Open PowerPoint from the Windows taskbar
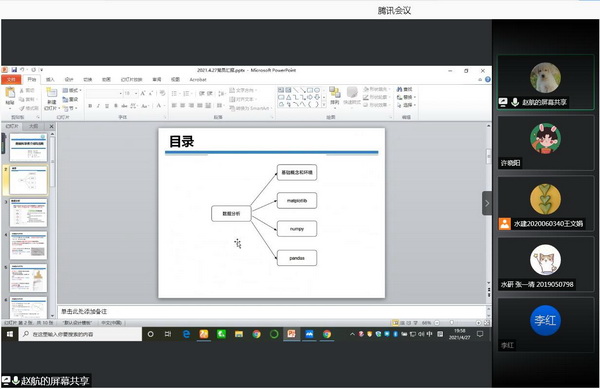This screenshot has height=389, width=600. (x=292, y=334)
